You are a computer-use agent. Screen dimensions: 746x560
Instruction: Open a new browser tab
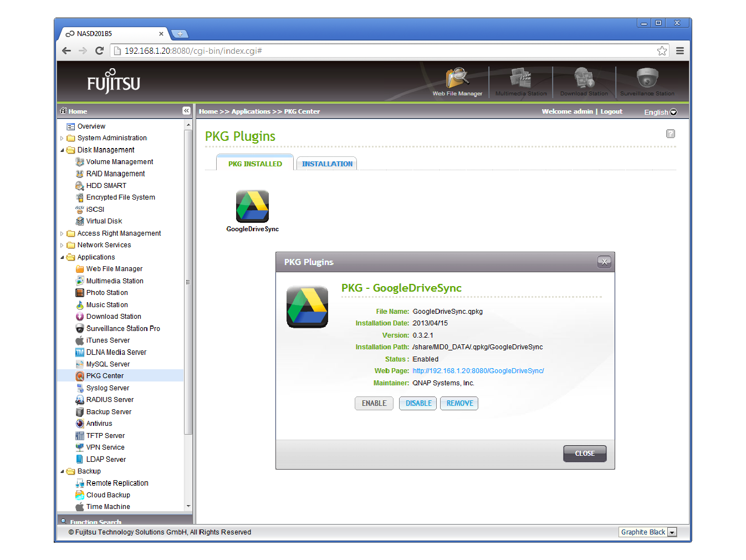(x=180, y=34)
